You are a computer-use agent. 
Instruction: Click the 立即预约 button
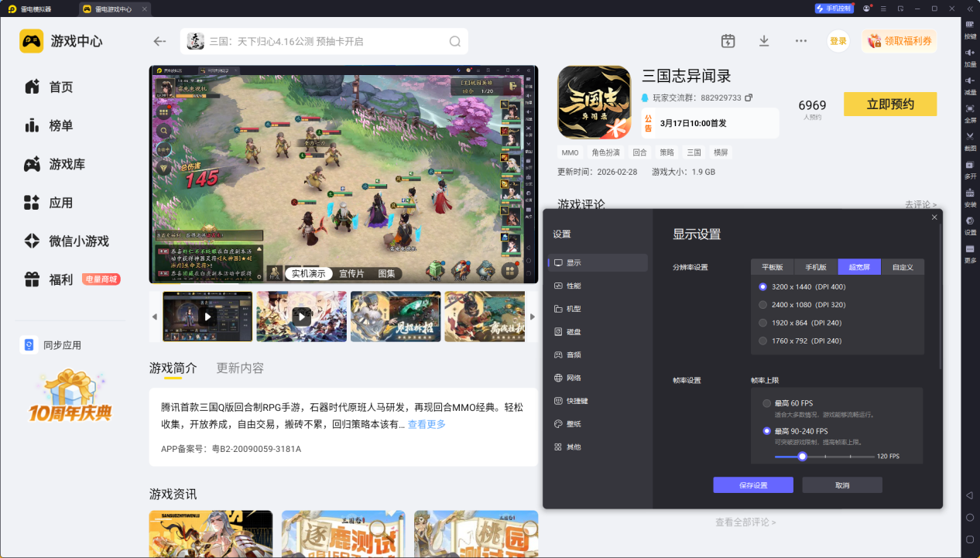point(890,104)
